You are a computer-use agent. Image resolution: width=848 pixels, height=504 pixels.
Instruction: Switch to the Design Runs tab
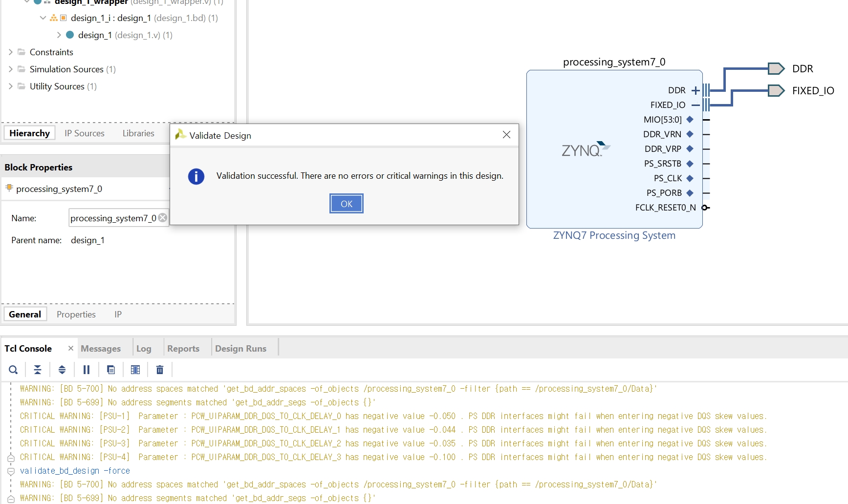(x=240, y=348)
